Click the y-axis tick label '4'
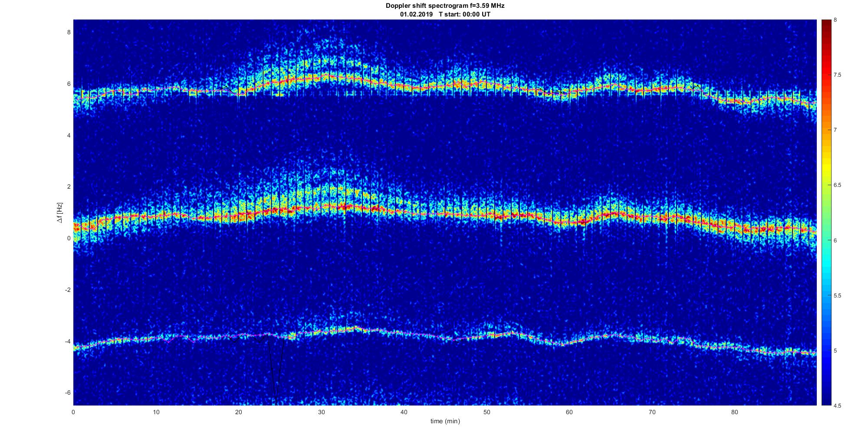The height and width of the screenshot is (435, 868). [68, 135]
